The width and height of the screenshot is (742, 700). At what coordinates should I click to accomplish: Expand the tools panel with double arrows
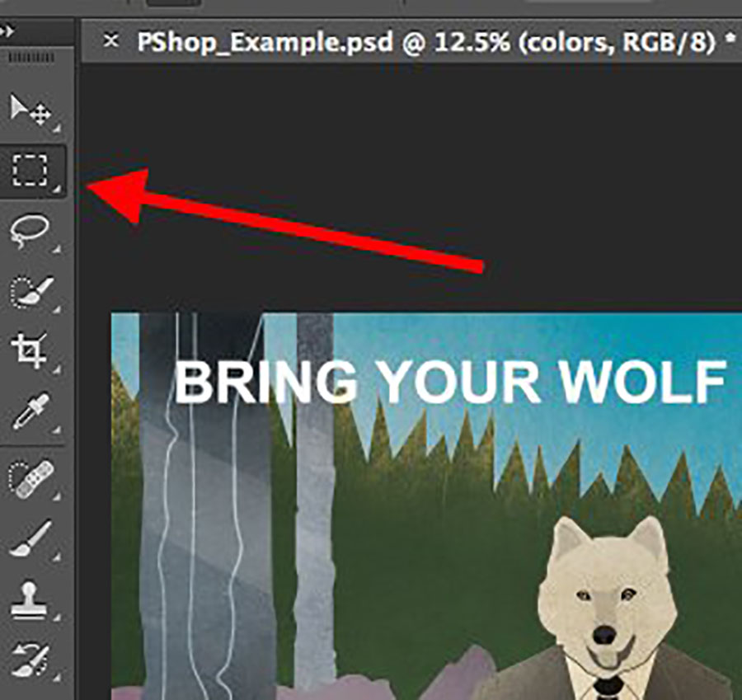(8, 31)
